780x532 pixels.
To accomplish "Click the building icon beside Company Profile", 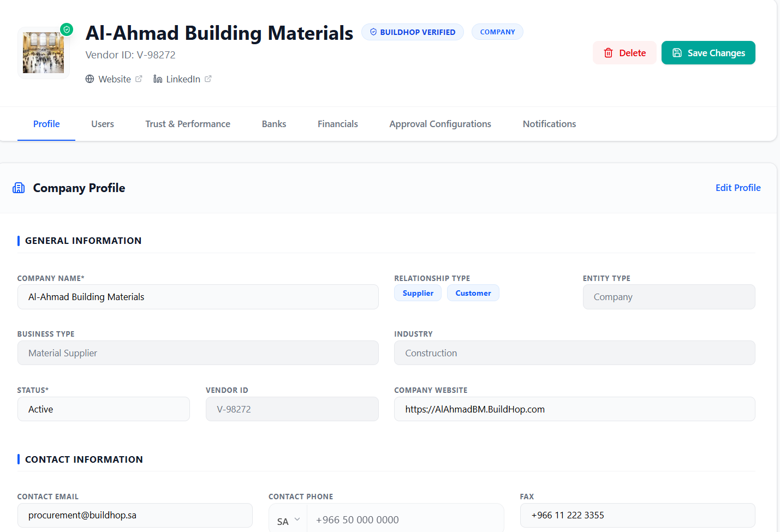I will pos(19,188).
